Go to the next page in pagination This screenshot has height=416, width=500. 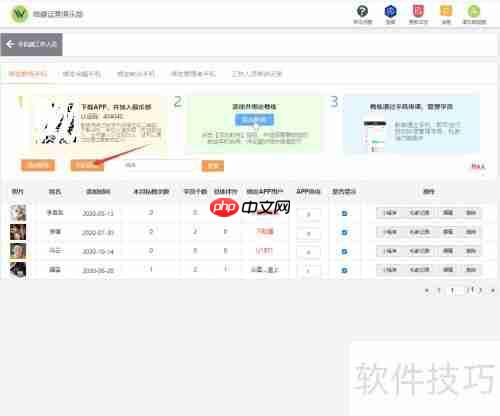coord(480,291)
